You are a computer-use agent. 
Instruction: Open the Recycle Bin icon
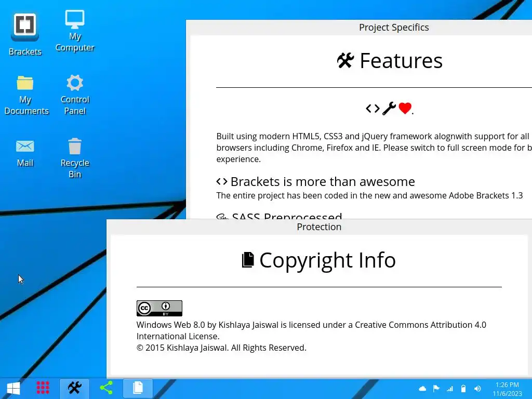[x=75, y=158]
